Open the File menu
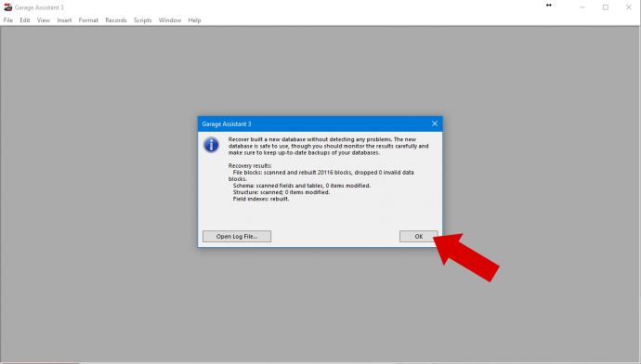Screen dimensions: 641x364 [x=8, y=20]
